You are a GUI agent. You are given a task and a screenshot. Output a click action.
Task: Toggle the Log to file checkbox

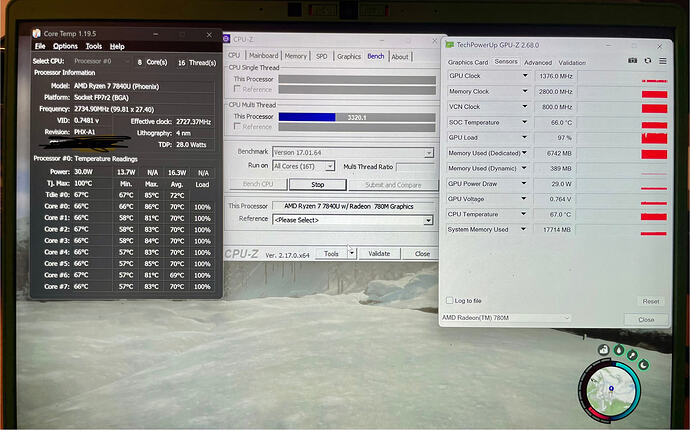[449, 300]
